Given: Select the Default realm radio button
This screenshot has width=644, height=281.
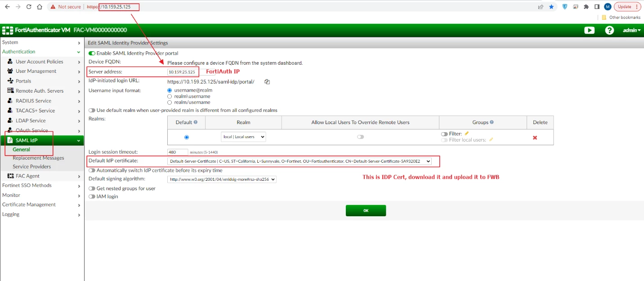Looking at the screenshot, I should click(187, 137).
